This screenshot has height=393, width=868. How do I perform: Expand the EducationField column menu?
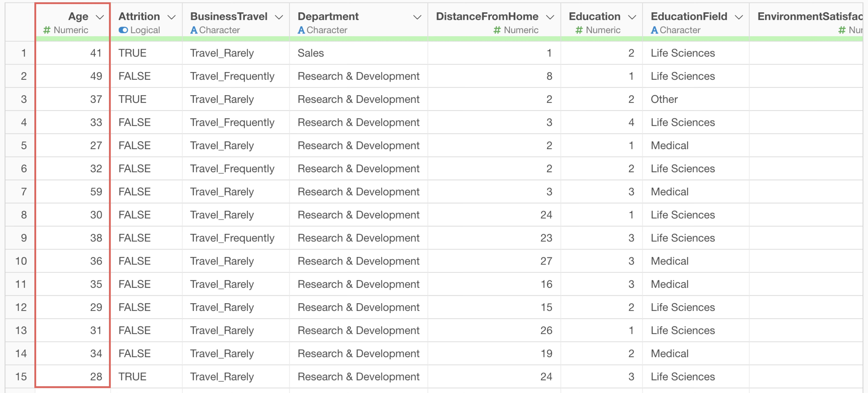click(739, 17)
